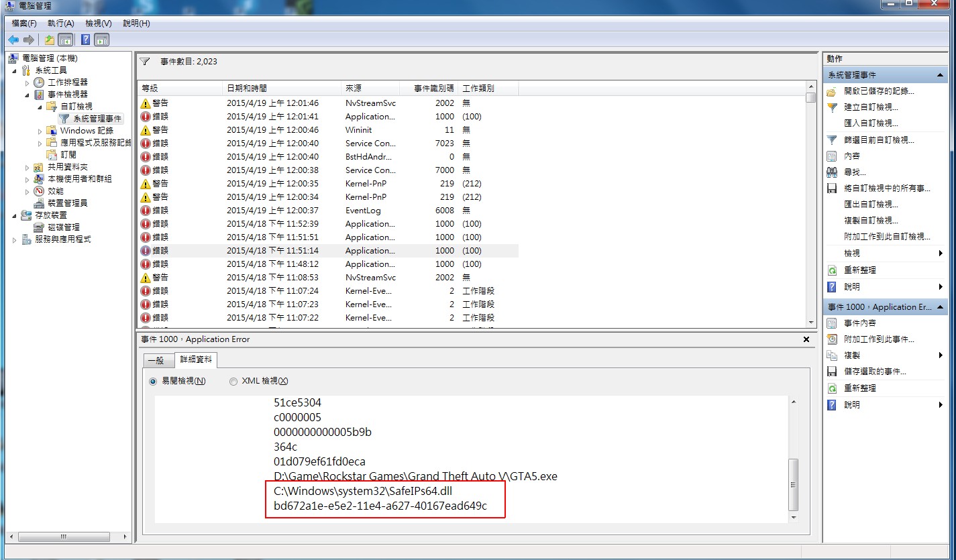
Task: Click the 篩選目前自訂檢視 funnel icon
Action: pos(832,140)
